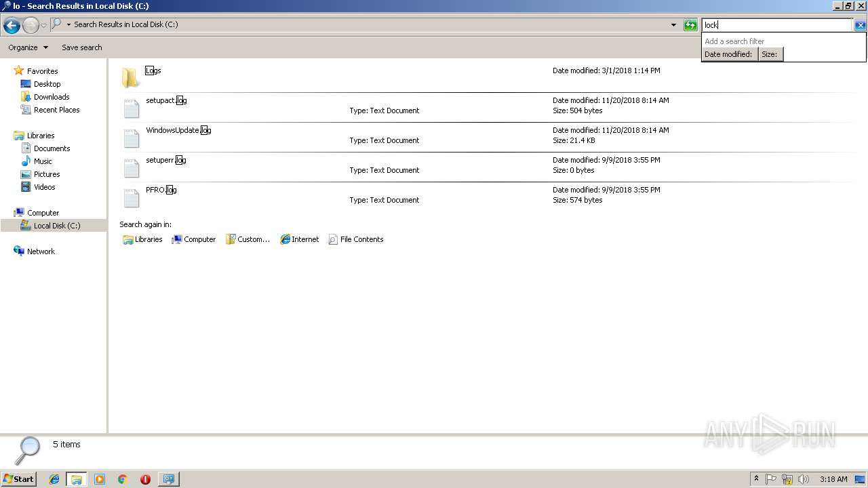Go back with the Back arrow button
Viewport: 868px width, 488px height.
[12, 26]
